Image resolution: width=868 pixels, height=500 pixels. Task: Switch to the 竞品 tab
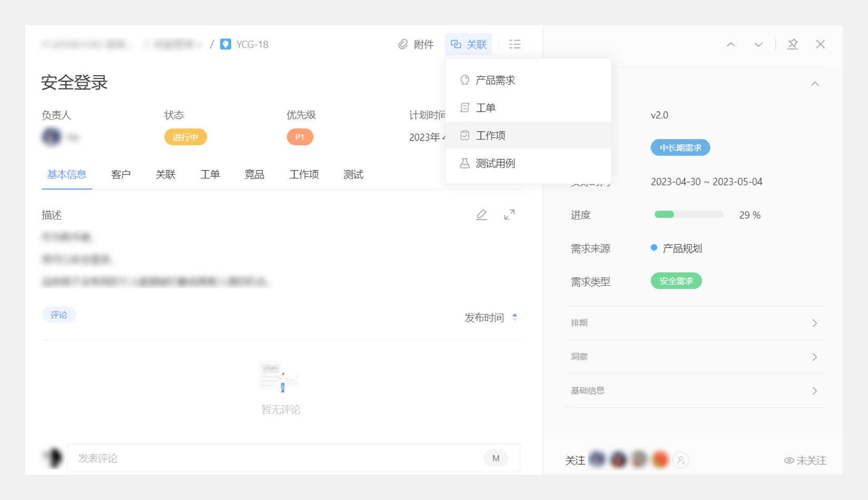point(254,175)
